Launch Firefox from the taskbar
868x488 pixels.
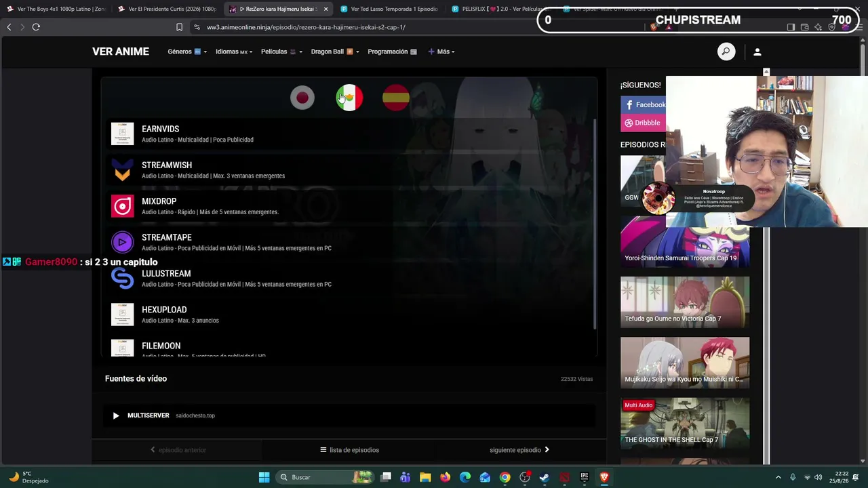(x=445, y=477)
